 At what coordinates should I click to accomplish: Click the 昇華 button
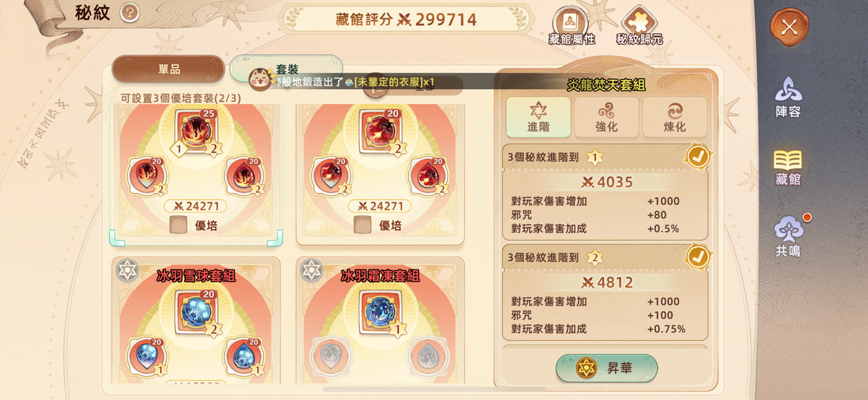606,368
